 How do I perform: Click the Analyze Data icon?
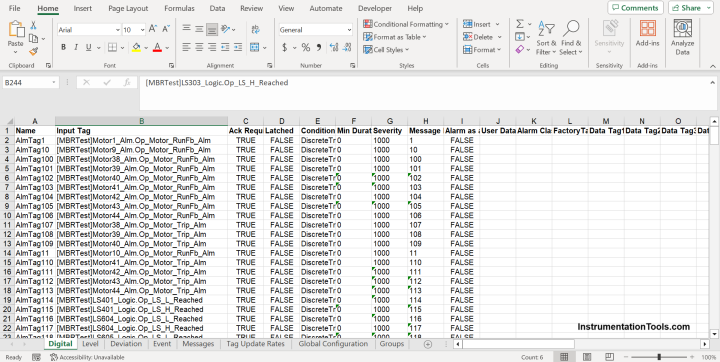682,38
